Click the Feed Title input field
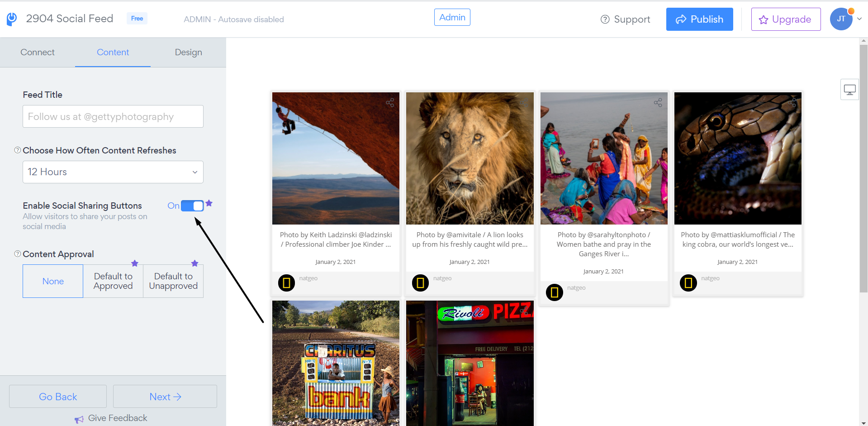The width and height of the screenshot is (868, 426). tap(113, 117)
